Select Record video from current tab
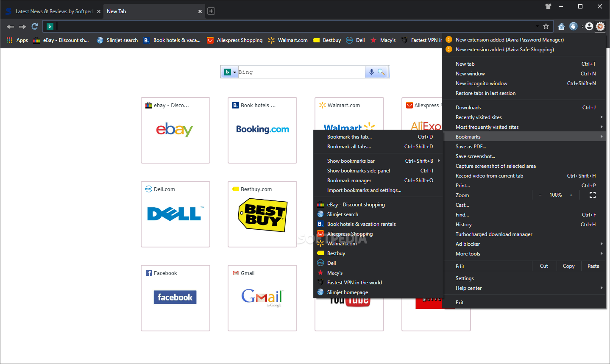 525,176
